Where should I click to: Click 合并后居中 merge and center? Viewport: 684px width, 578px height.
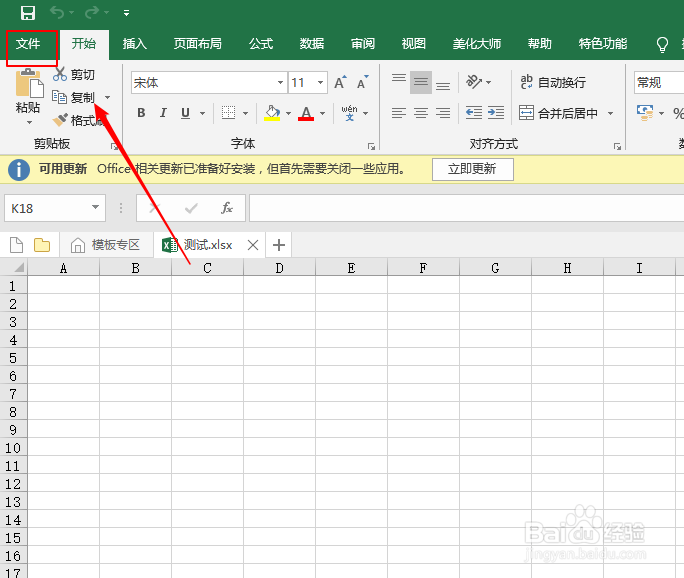tap(558, 113)
